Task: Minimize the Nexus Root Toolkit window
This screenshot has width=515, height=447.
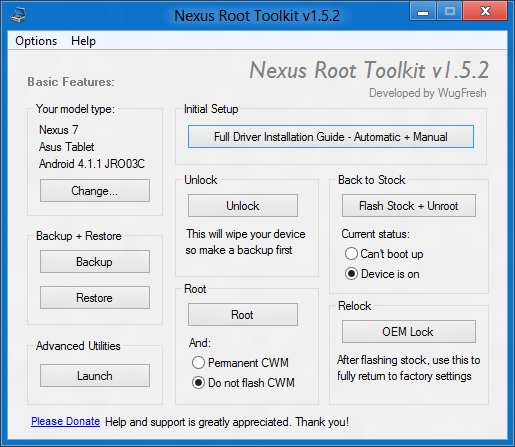Action: coord(423,12)
